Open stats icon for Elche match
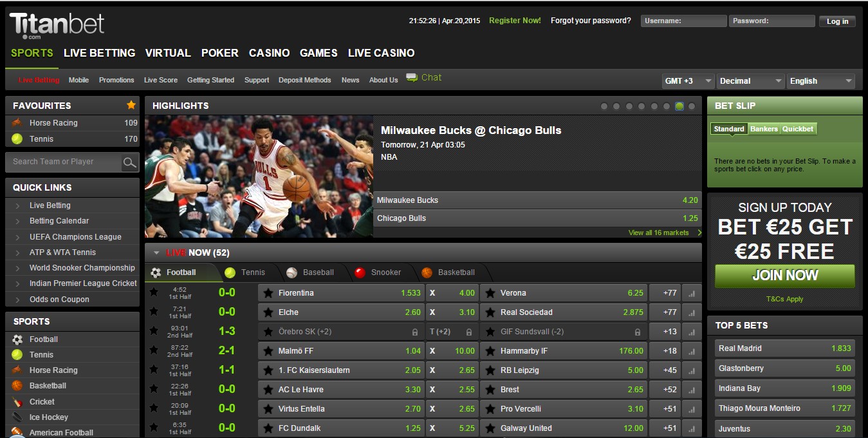 pyautogui.click(x=692, y=312)
